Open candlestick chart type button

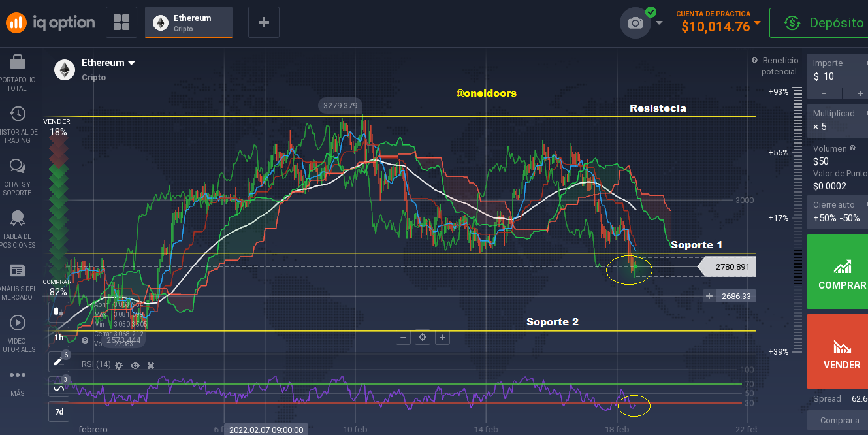pos(59,312)
